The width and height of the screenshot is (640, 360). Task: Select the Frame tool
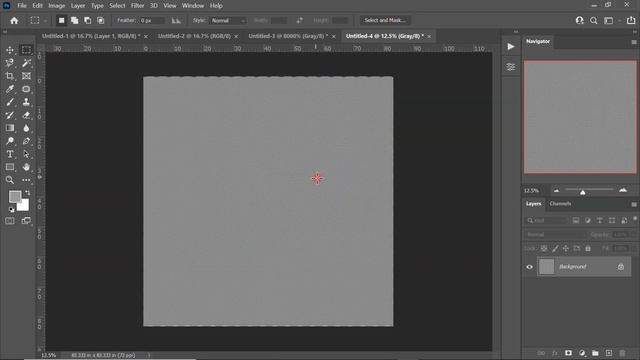click(26, 76)
